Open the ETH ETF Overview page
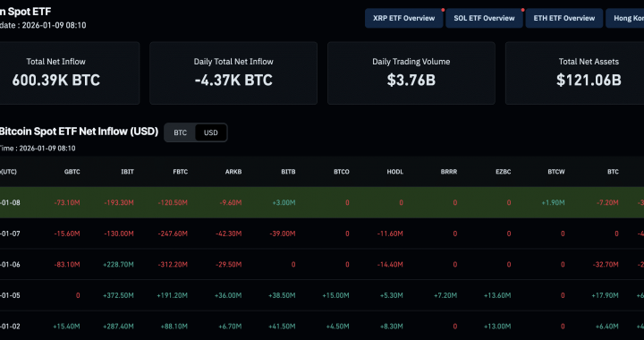This screenshot has width=644, height=340. pyautogui.click(x=563, y=18)
